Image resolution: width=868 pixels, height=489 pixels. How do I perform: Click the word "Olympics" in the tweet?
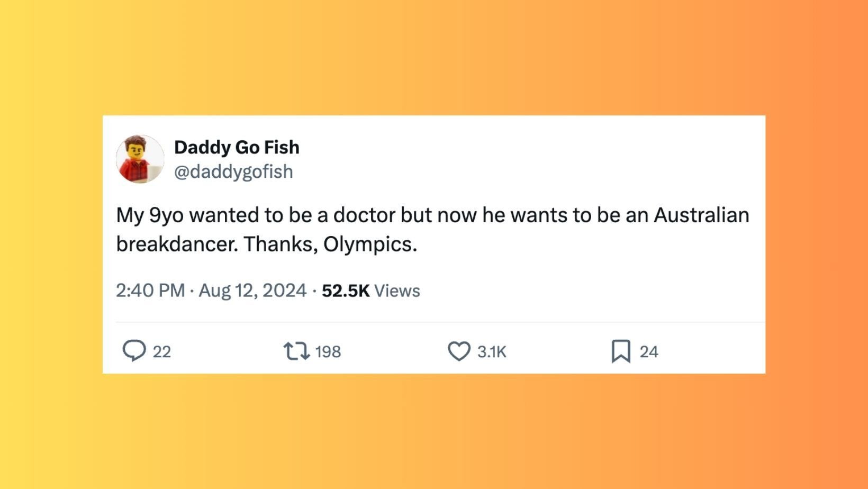pos(368,244)
